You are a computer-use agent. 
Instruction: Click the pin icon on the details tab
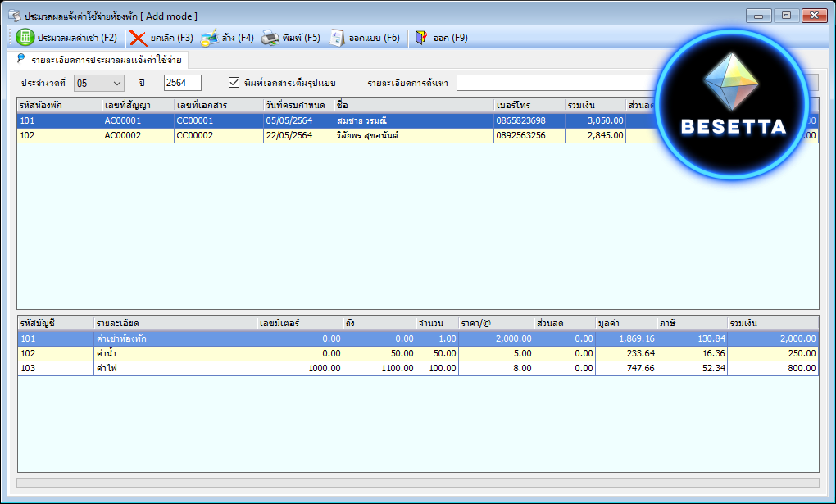click(20, 59)
